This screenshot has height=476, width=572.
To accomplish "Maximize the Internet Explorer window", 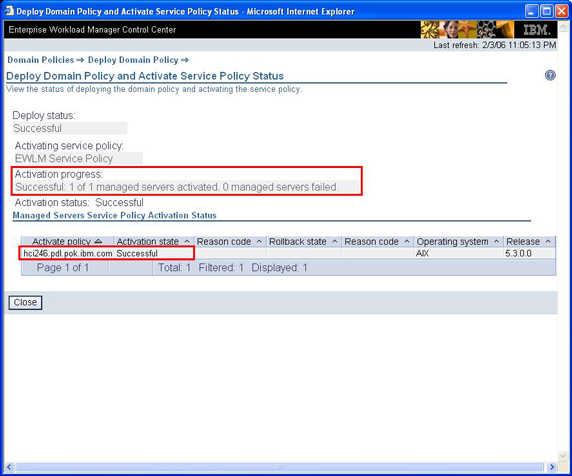I will pos(546,11).
